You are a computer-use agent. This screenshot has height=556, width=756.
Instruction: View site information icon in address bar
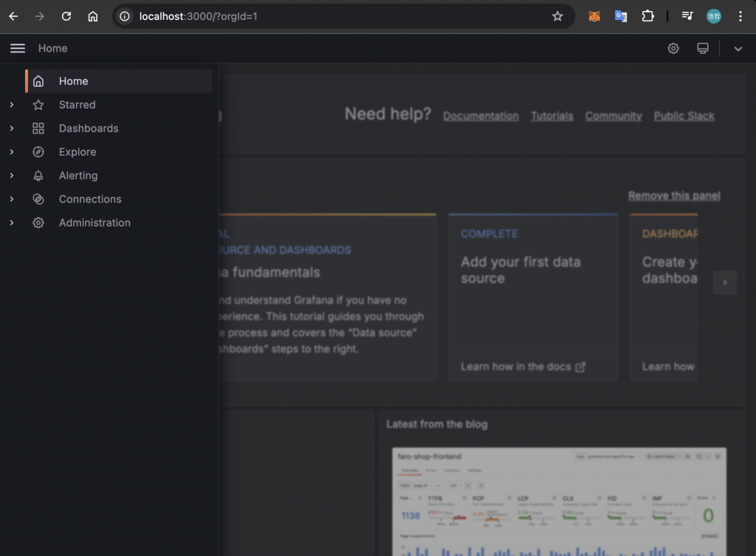point(125,16)
